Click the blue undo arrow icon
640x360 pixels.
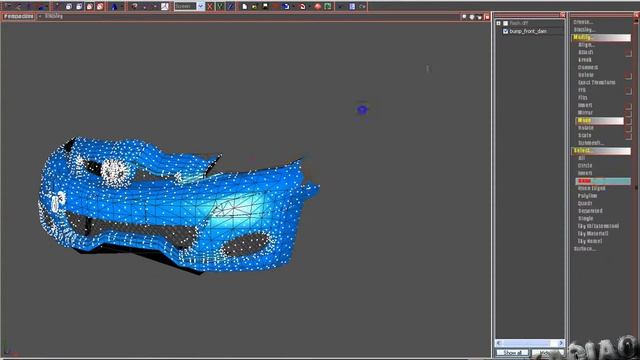tap(286, 7)
